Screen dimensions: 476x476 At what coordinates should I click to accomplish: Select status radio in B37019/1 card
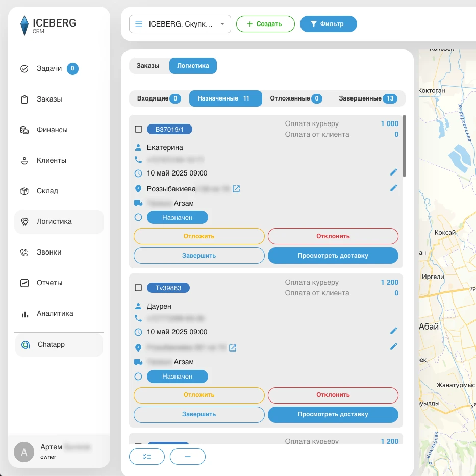[x=138, y=218]
